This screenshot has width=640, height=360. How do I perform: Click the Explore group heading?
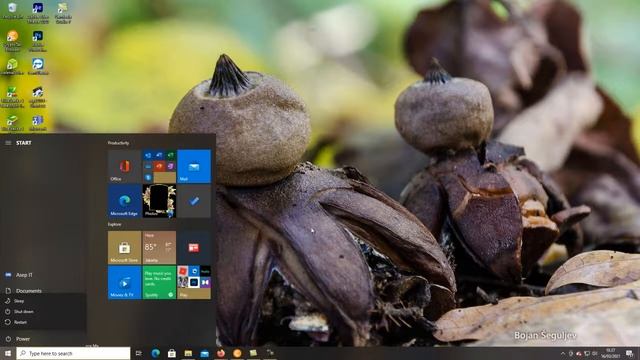point(115,224)
